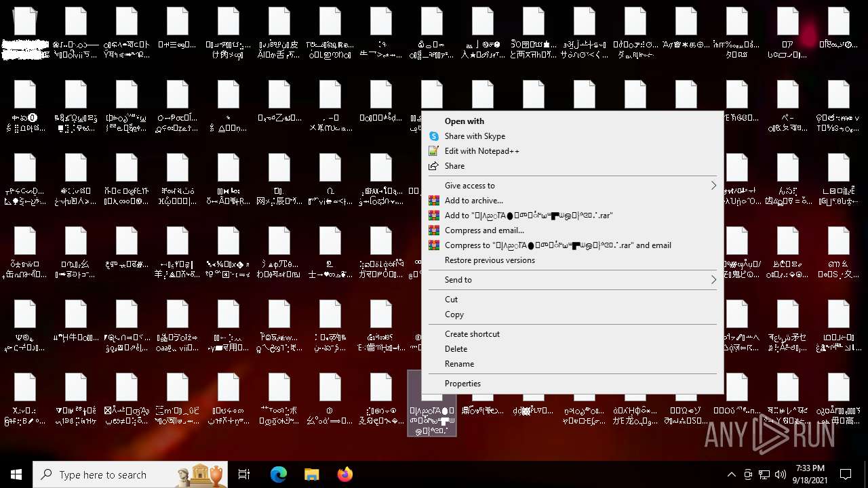
Task: Open the Windows Start menu
Action: 16,474
